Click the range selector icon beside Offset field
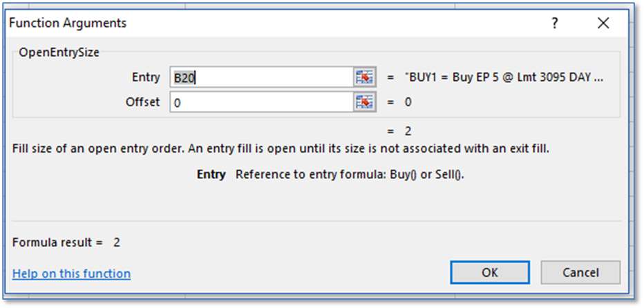 pyautogui.click(x=364, y=102)
